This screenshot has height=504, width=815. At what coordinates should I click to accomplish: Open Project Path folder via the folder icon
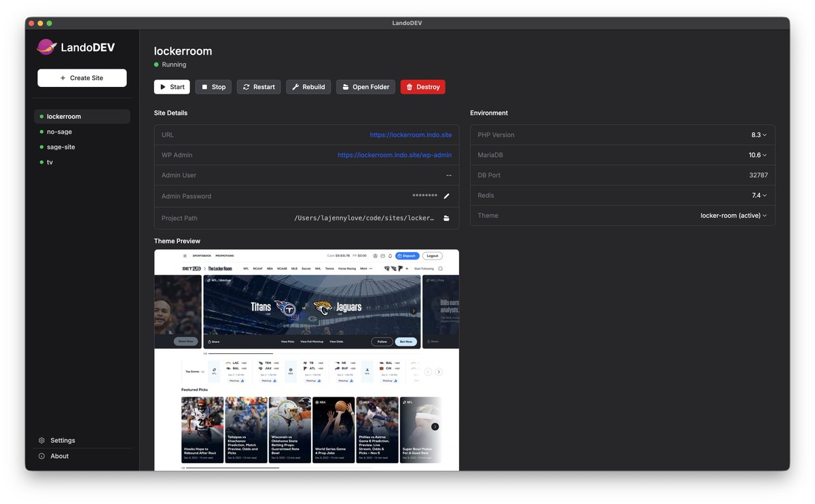coord(446,217)
